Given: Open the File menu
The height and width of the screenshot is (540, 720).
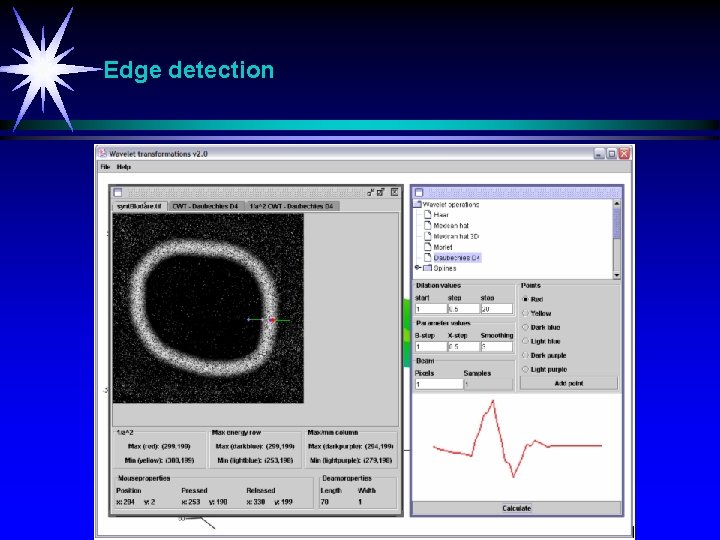Looking at the screenshot, I should 105,167.
